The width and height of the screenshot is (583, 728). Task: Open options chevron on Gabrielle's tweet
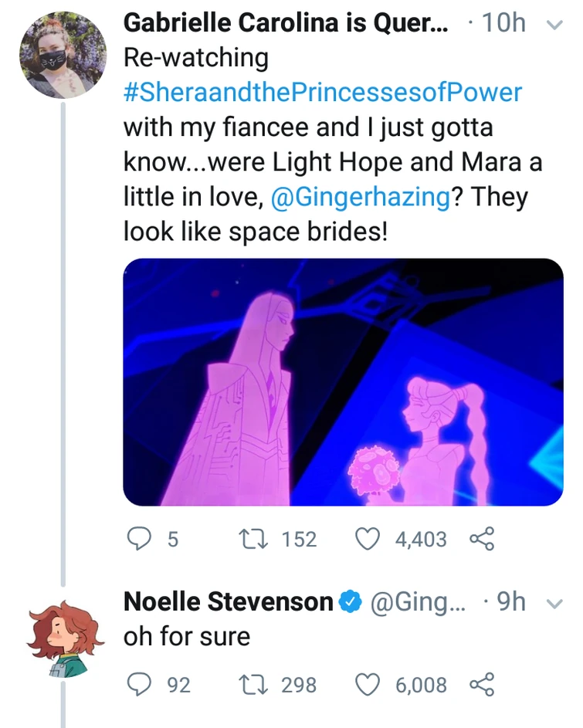pos(555,25)
